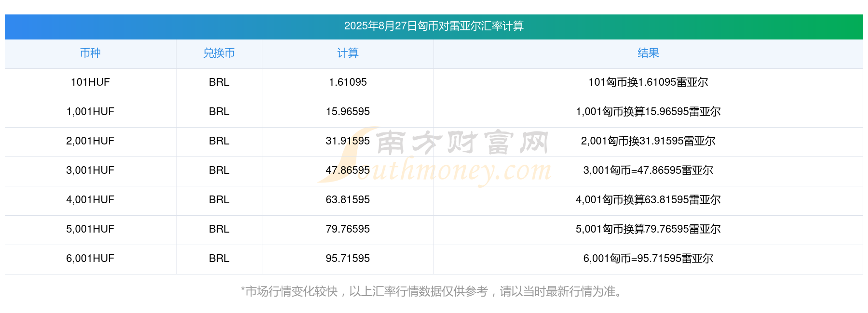Select the 4,001HUF cell
The height and width of the screenshot is (313, 868).
click(90, 200)
